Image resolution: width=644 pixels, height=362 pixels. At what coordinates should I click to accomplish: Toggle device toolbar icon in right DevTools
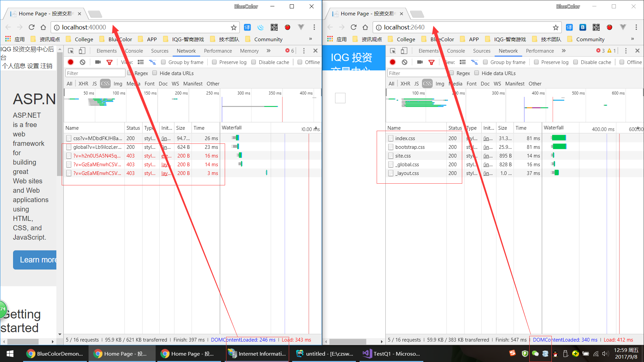coord(404,51)
